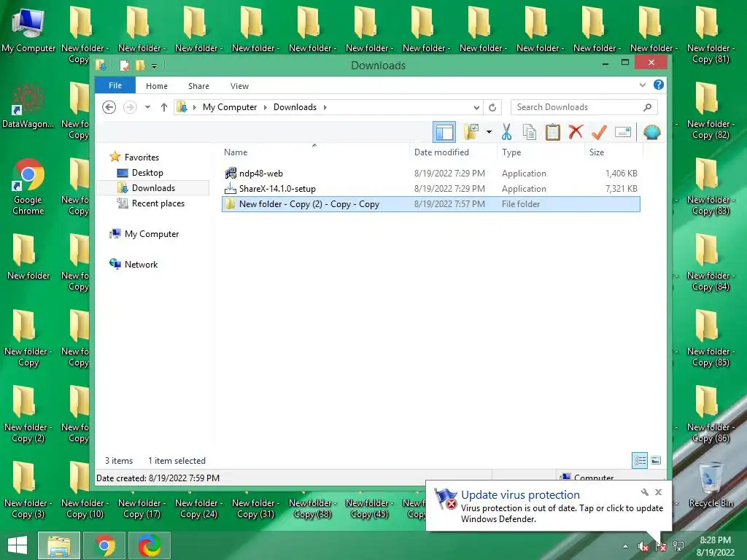Switch to large icons view in status bar
Viewport: 747px width, 560px height.
[x=656, y=460]
